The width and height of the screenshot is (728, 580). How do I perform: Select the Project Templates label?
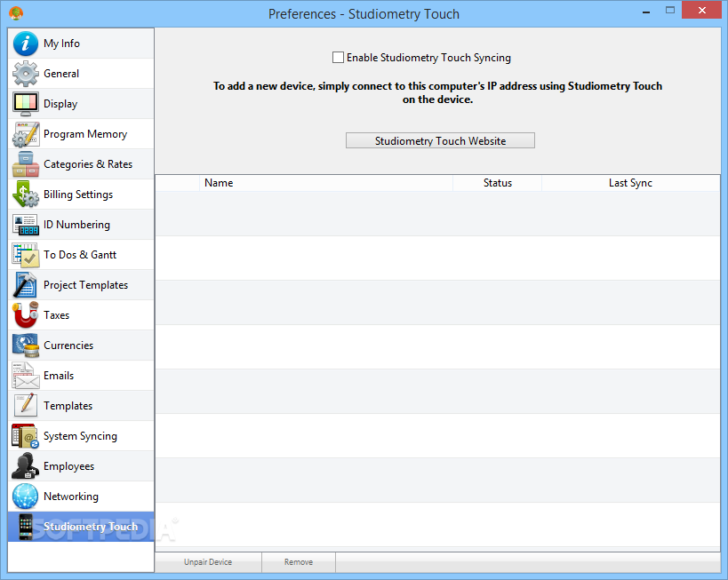click(86, 285)
